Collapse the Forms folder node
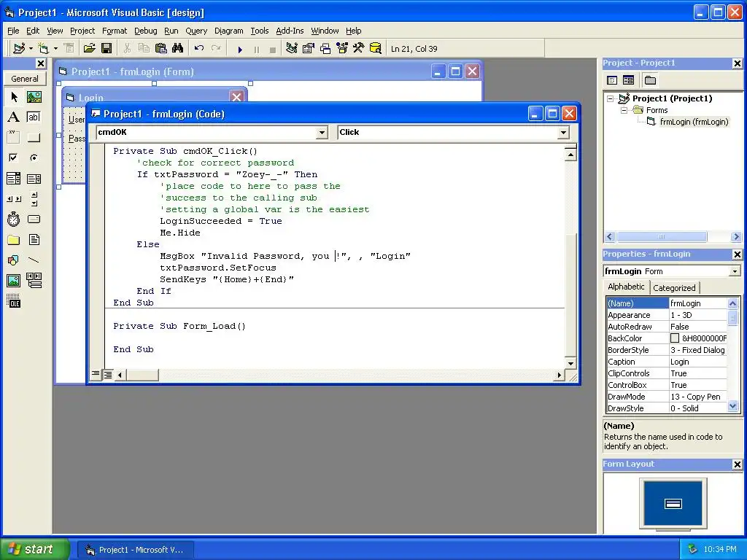The height and width of the screenshot is (560, 747). (624, 110)
